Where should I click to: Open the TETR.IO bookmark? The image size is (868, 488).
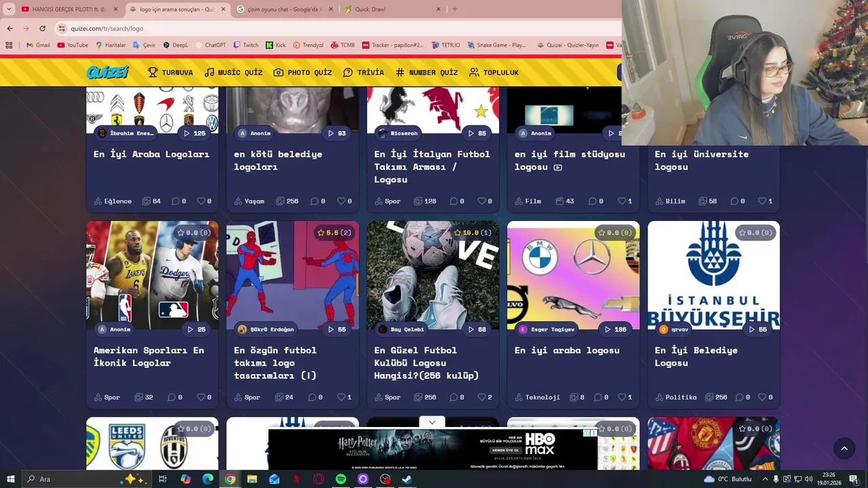click(x=446, y=45)
